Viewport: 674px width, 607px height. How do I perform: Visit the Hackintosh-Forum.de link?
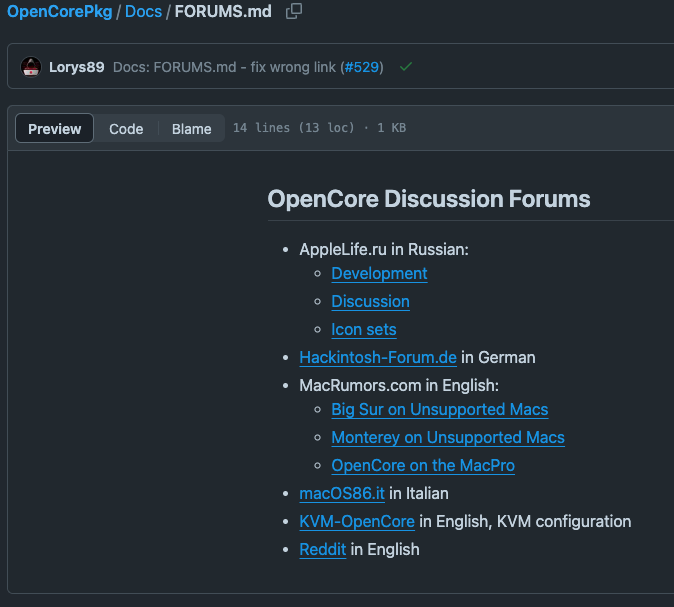(x=378, y=358)
